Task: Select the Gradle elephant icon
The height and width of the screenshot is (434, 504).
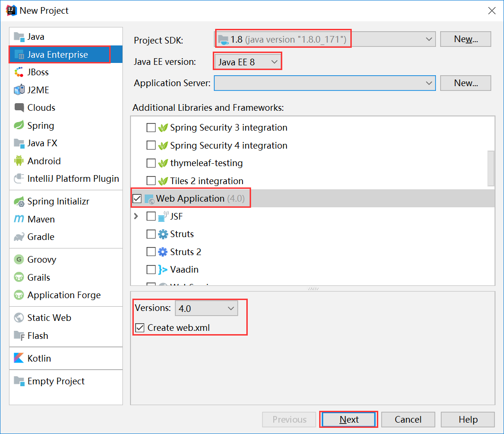Action: pyautogui.click(x=19, y=237)
